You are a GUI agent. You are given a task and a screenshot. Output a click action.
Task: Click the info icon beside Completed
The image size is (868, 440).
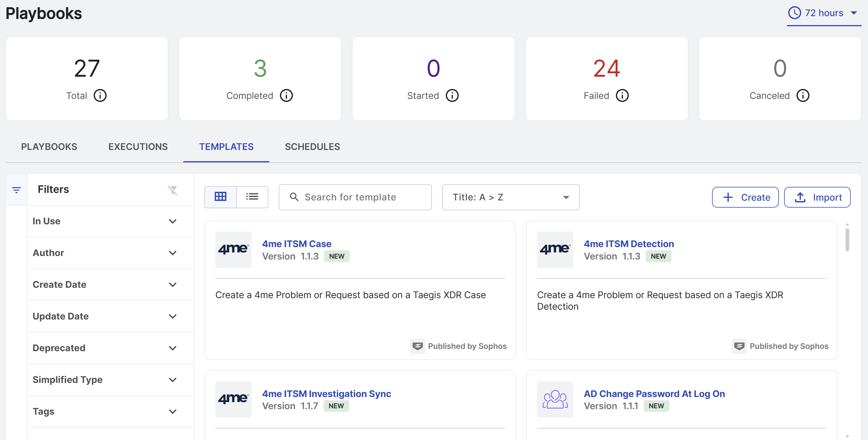[287, 96]
